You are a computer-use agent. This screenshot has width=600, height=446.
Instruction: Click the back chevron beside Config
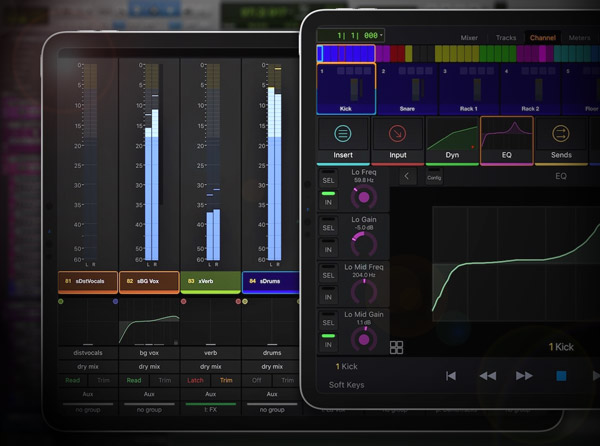407,176
